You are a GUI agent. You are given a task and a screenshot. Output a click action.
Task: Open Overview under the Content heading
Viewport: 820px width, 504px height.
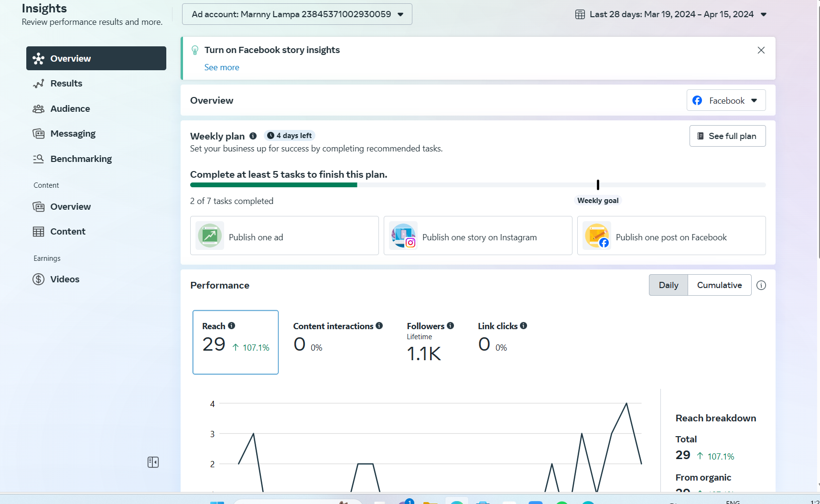pyautogui.click(x=96, y=207)
